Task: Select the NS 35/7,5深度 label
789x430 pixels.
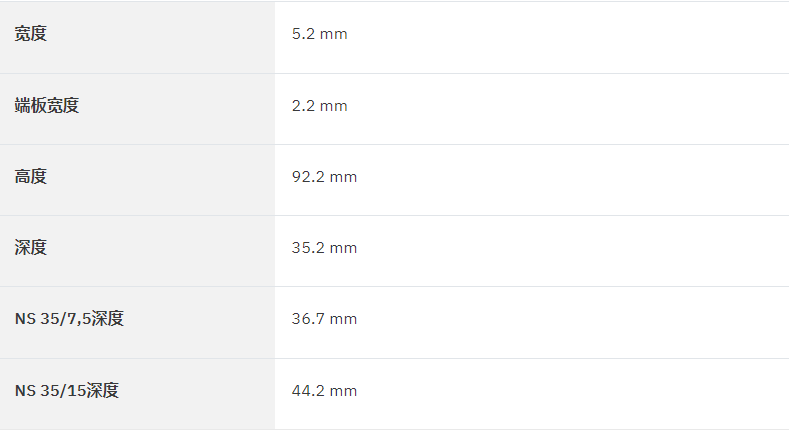Action: [69, 319]
